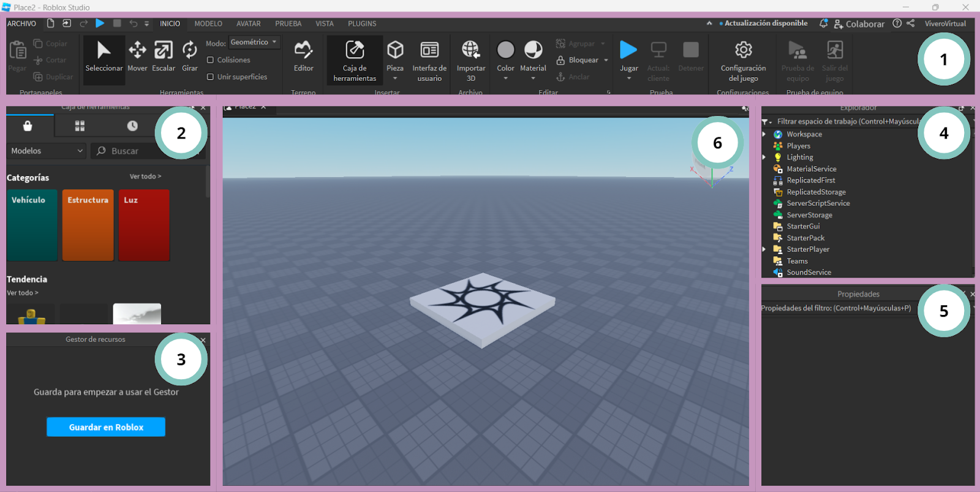Click the Cortar tool
This screenshot has height=492, width=980.
pyautogui.click(x=50, y=60)
